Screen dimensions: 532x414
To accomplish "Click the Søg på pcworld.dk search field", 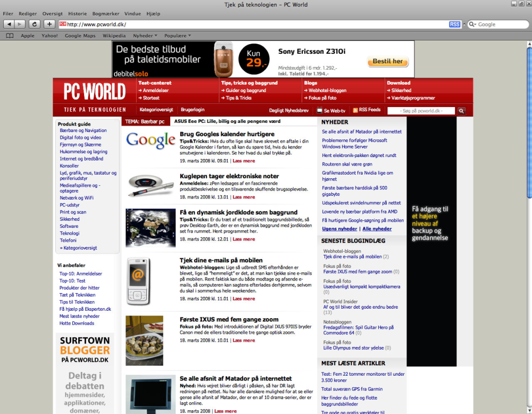I will pos(421,111).
